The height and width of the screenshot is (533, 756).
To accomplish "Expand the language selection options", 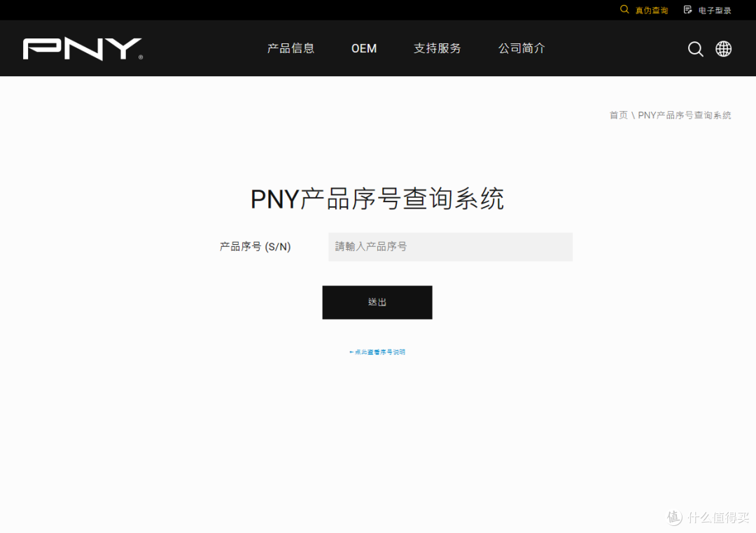I will pyautogui.click(x=723, y=48).
